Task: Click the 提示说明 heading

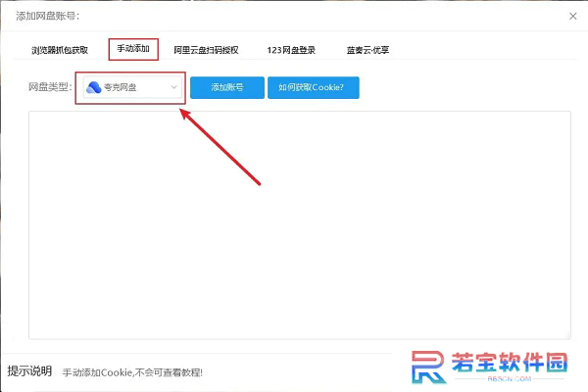Action: pyautogui.click(x=29, y=371)
